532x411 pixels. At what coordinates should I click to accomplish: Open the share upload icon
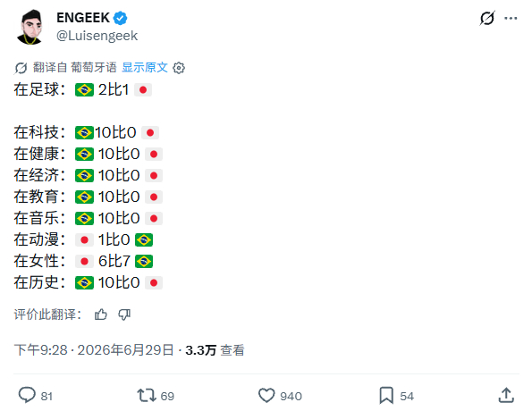(506, 396)
